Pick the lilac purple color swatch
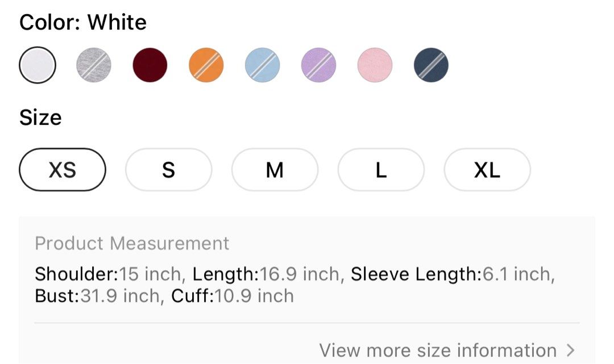614x364 pixels. point(318,65)
